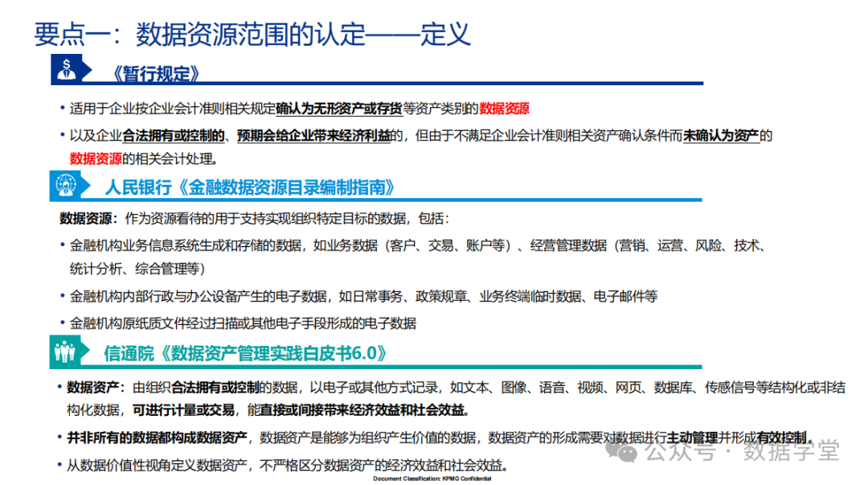The width and height of the screenshot is (868, 485).
Task: Click underlined text 确认为无形资产或存货
Action: tap(339, 109)
